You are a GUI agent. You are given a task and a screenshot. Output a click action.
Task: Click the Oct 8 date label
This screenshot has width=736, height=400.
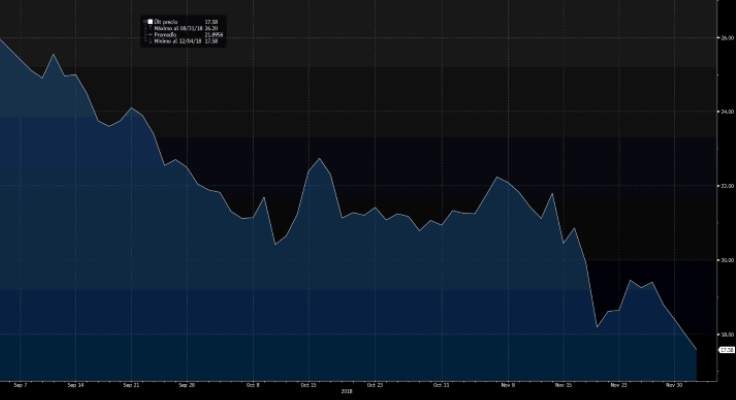(x=253, y=385)
